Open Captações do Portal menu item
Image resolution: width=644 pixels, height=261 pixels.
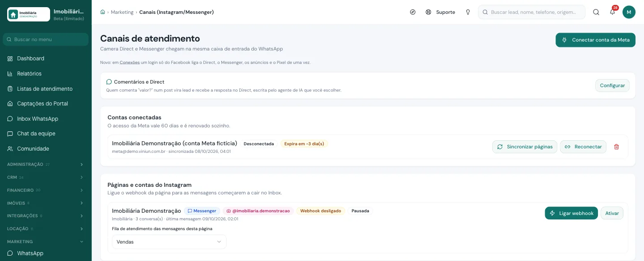pos(46,104)
